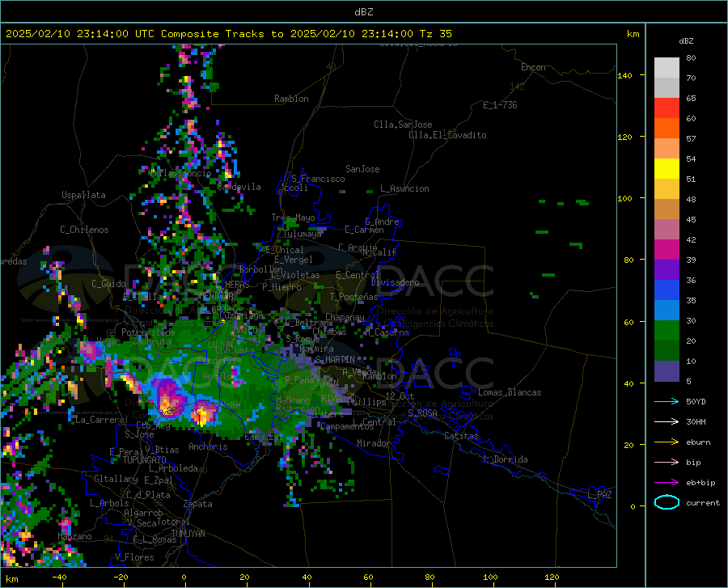Click the purple 39 dBZ color swatch

667,270
